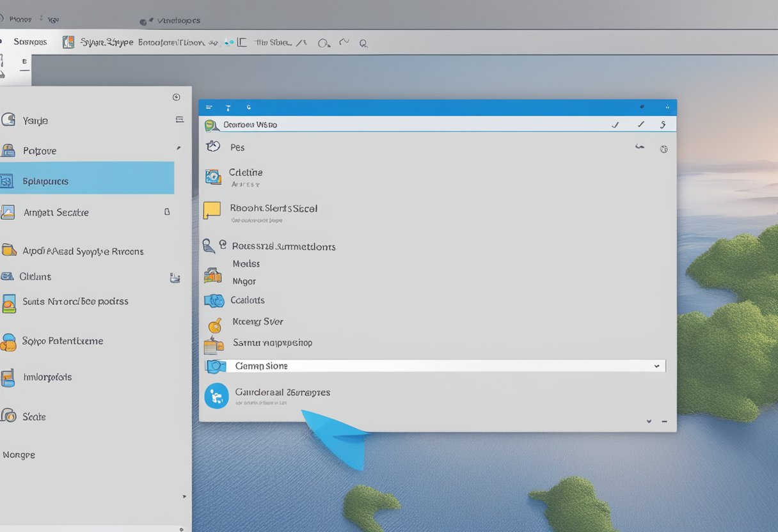Click the Nongpe label in the sidebar
This screenshot has height=532, width=778.
click(x=19, y=455)
